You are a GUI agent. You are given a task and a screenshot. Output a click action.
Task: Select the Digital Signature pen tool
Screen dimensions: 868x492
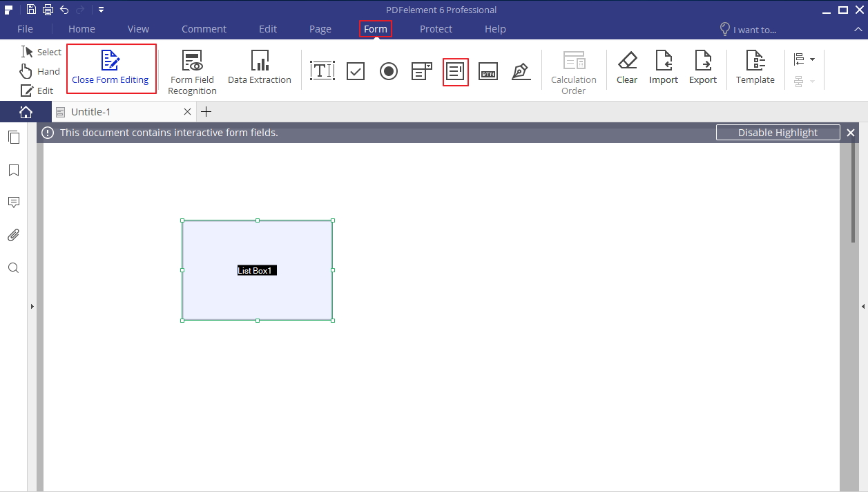(521, 70)
